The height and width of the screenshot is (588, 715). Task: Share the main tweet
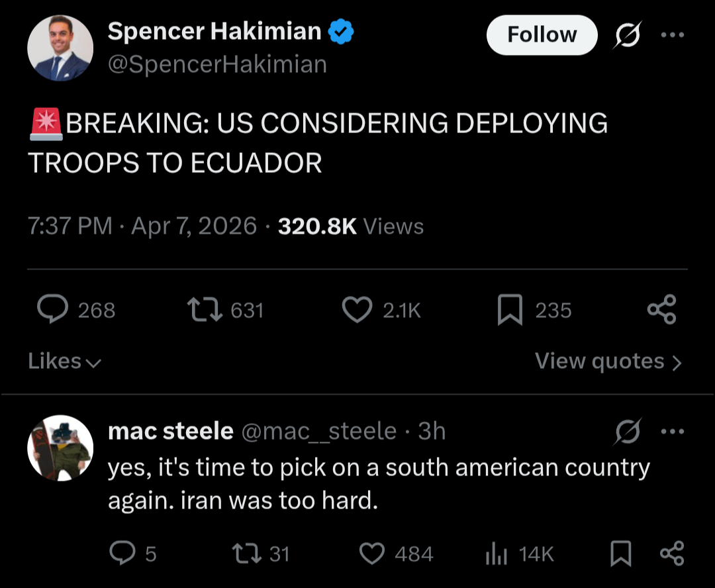(x=661, y=310)
